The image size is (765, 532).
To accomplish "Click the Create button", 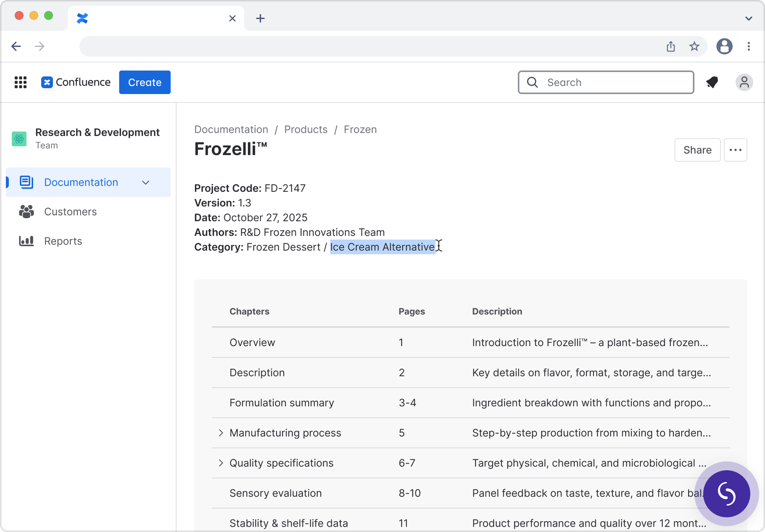I will pos(145,82).
